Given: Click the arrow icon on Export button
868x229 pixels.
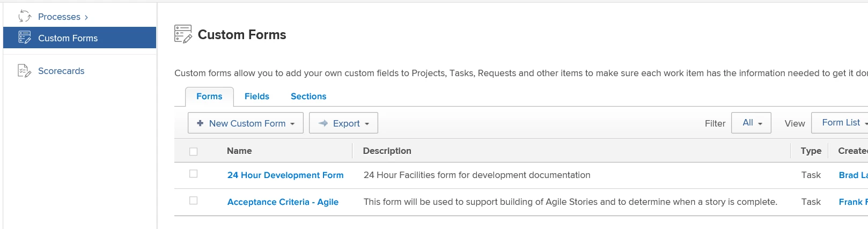Looking at the screenshot, I should [323, 123].
